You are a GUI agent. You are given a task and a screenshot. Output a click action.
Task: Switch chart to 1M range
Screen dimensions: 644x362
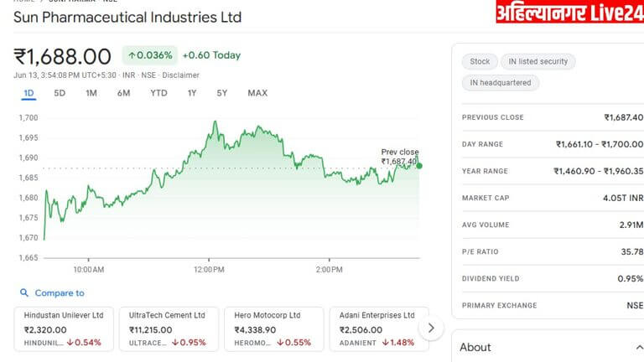(x=91, y=93)
